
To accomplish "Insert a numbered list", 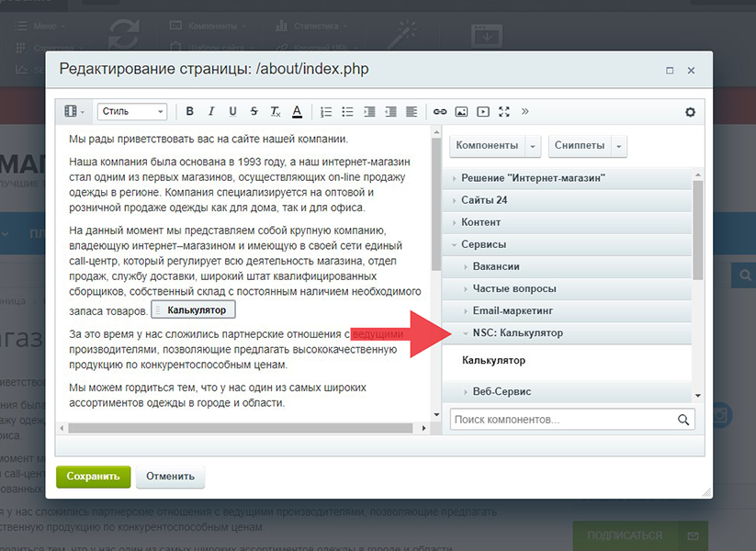I will [x=326, y=112].
